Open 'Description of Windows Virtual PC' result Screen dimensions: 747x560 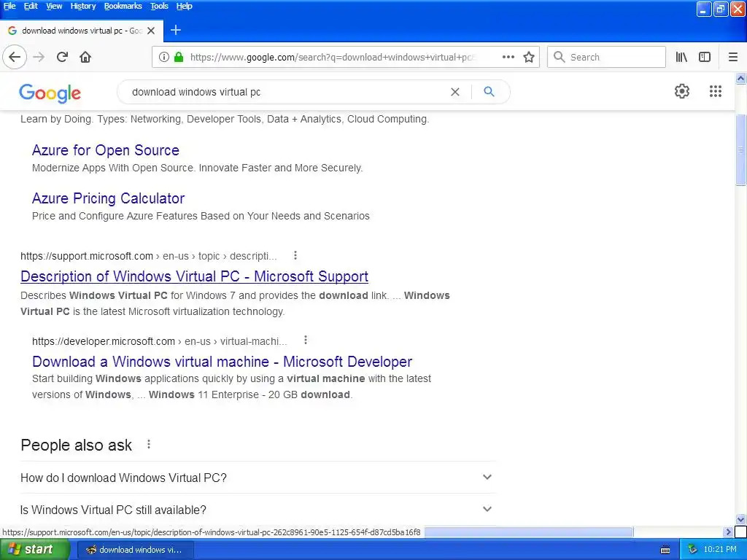click(194, 276)
